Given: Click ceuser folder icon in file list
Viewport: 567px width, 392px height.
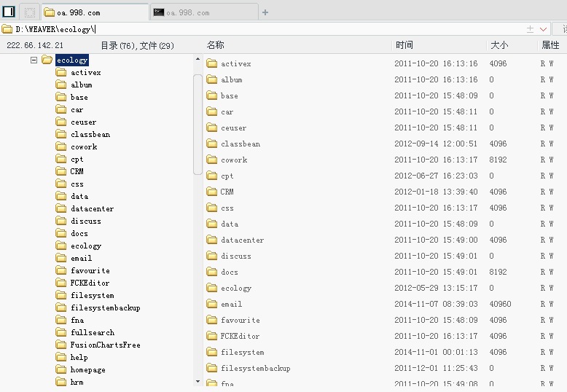Looking at the screenshot, I should click(211, 128).
